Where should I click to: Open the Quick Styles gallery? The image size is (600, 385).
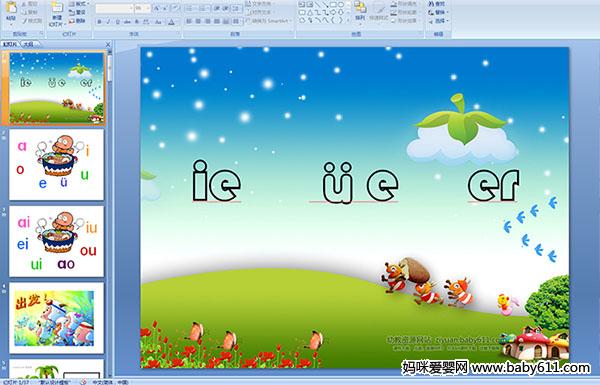[x=379, y=12]
